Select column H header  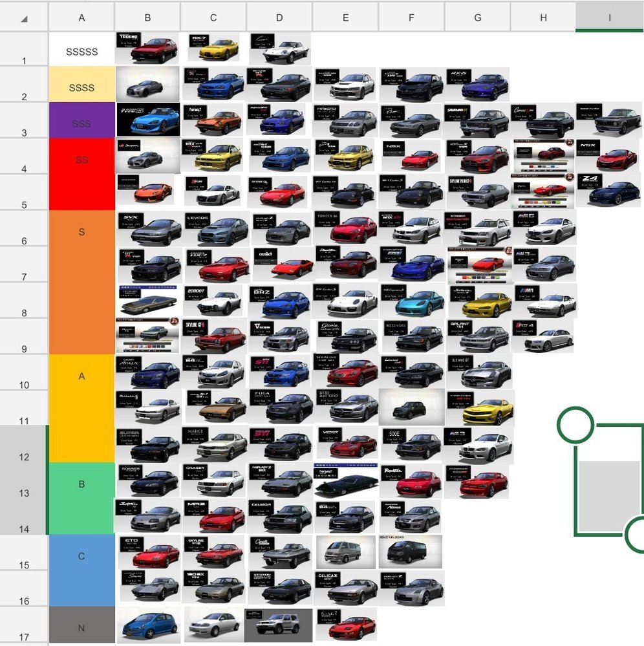point(543,17)
